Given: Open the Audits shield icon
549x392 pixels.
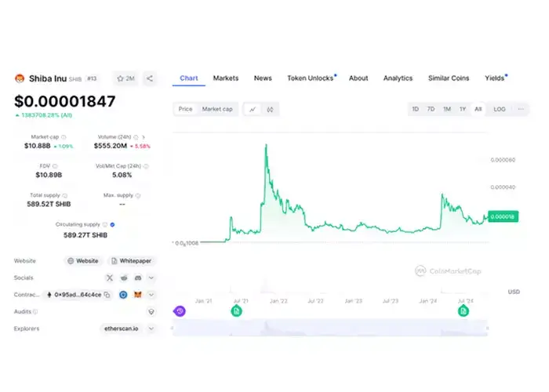Looking at the screenshot, I should pyautogui.click(x=151, y=311).
